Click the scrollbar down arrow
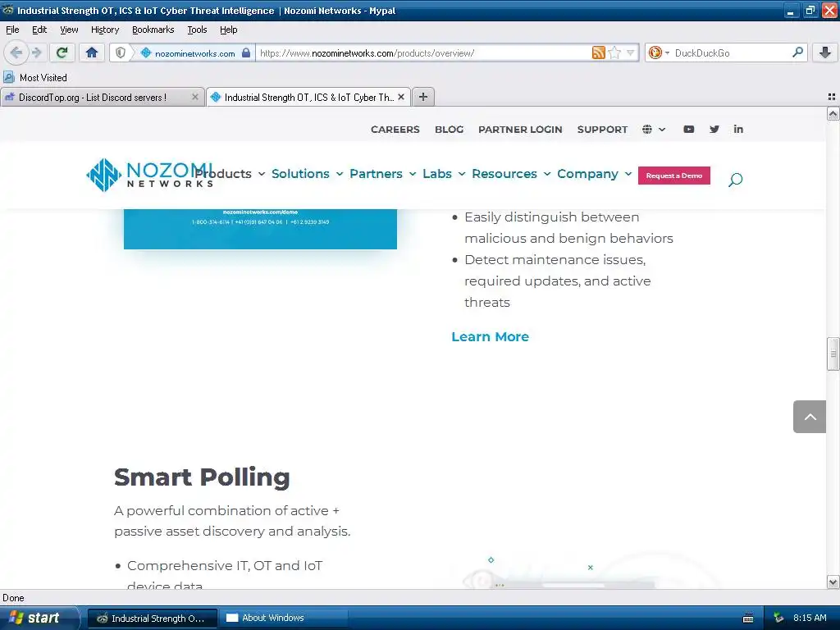This screenshot has height=630, width=840. pyautogui.click(x=833, y=582)
